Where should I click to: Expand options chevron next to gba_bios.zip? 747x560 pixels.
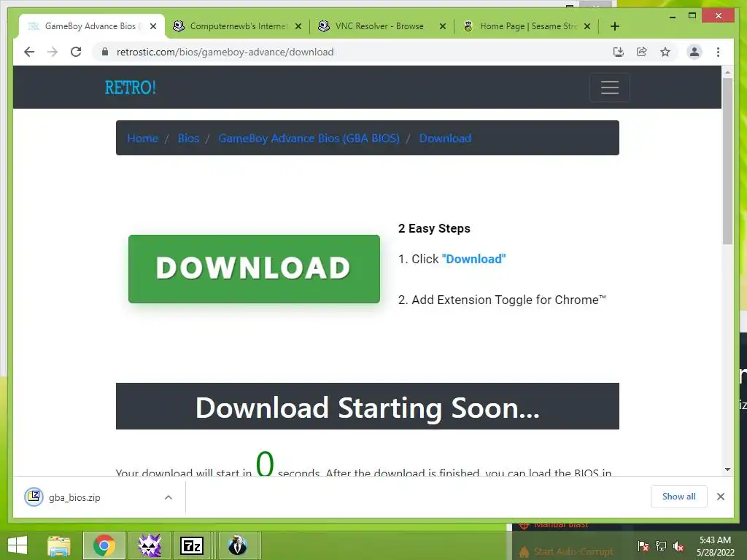169,497
